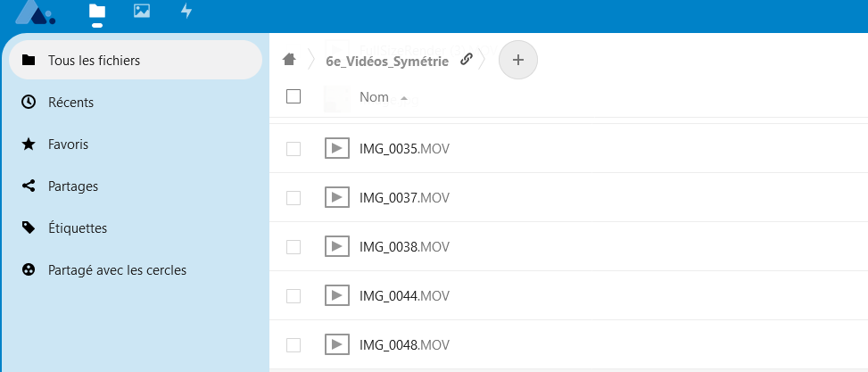Tick the IMG_0038.MOV checkbox

pos(293,247)
